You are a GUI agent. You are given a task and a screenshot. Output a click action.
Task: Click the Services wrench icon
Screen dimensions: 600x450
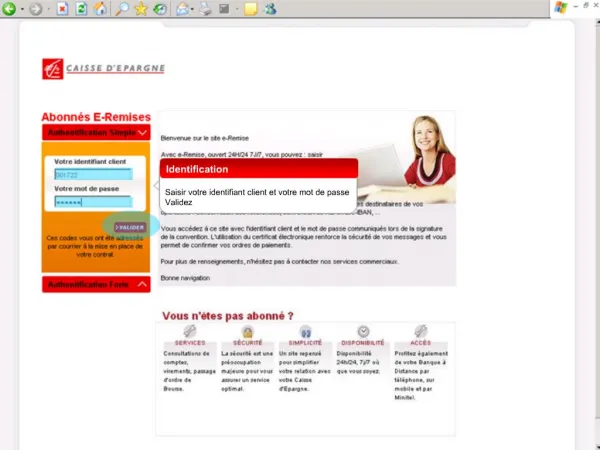[190, 331]
